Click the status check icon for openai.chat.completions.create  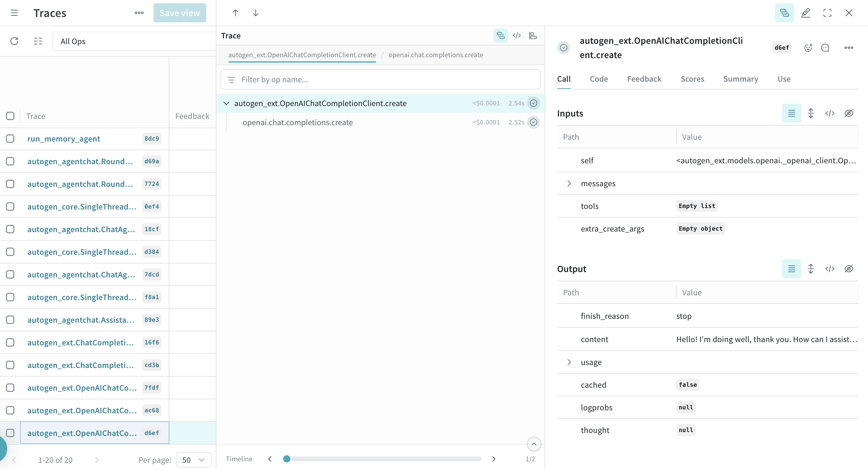534,122
